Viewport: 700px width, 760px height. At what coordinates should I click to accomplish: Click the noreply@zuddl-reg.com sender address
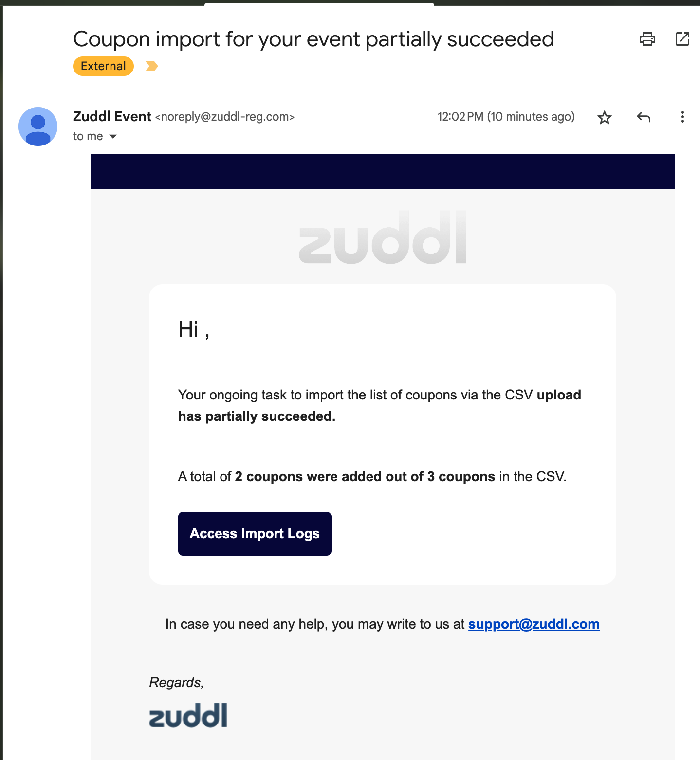click(x=225, y=117)
